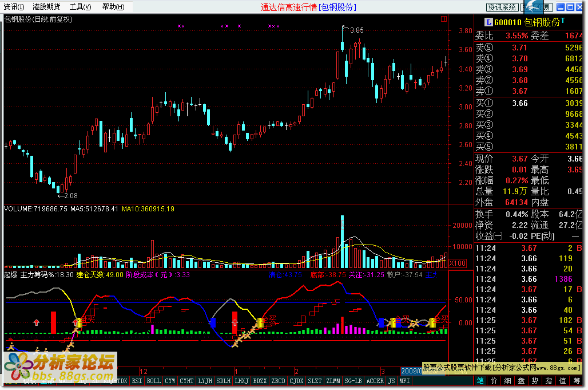Switch to the CJDX indicator tab

(x=296, y=381)
